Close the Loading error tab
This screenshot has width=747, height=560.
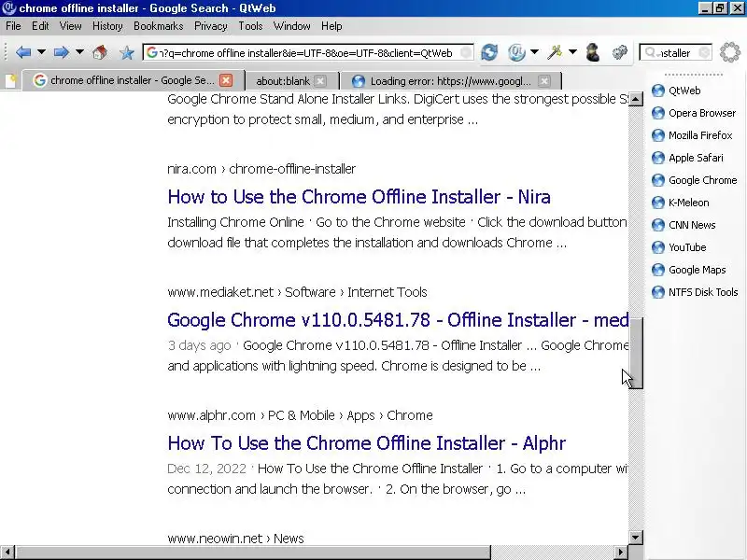pyautogui.click(x=544, y=81)
